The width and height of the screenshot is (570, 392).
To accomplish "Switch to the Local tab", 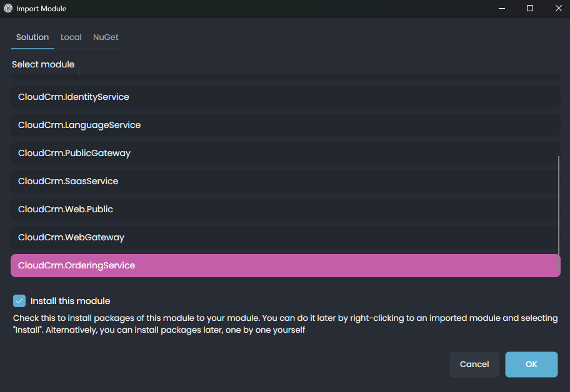I will coord(71,37).
